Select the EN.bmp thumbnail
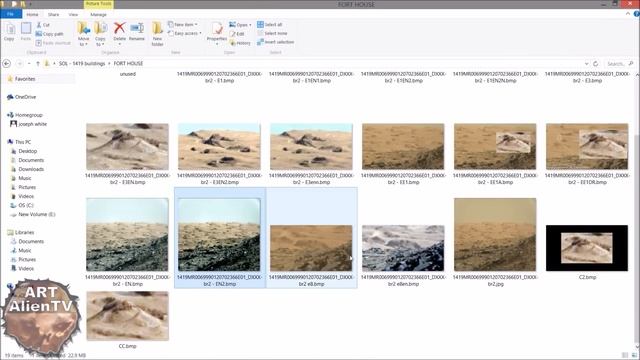Screen dimensions: 640x360 [x=127, y=235]
